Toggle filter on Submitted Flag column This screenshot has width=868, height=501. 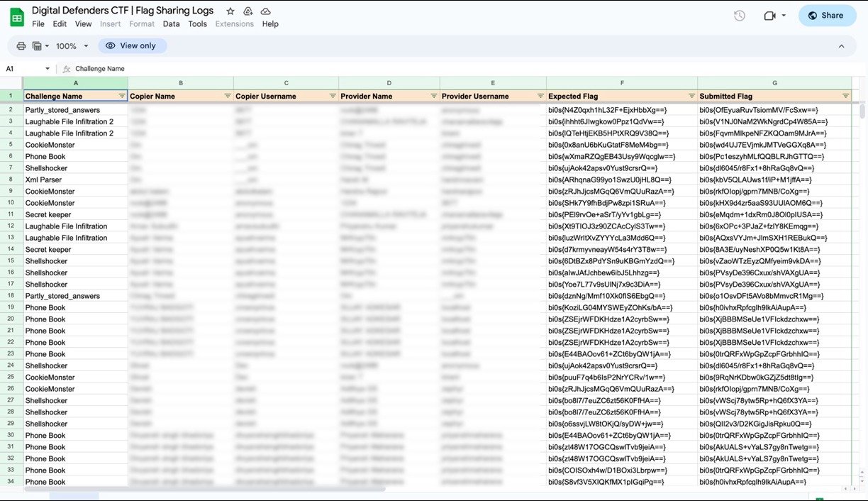click(845, 96)
